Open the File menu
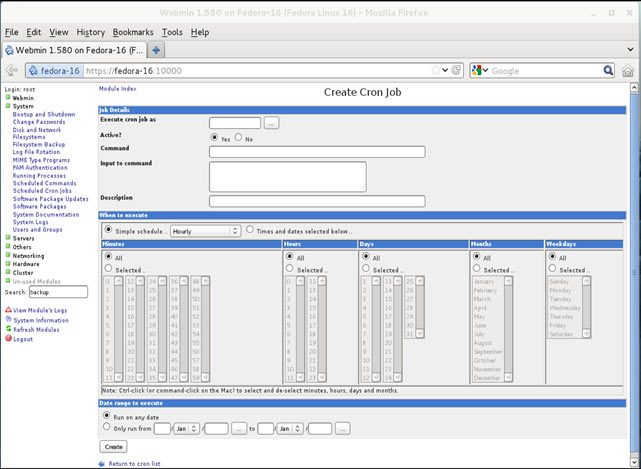Viewport: 641px width, 469px height. (11, 32)
